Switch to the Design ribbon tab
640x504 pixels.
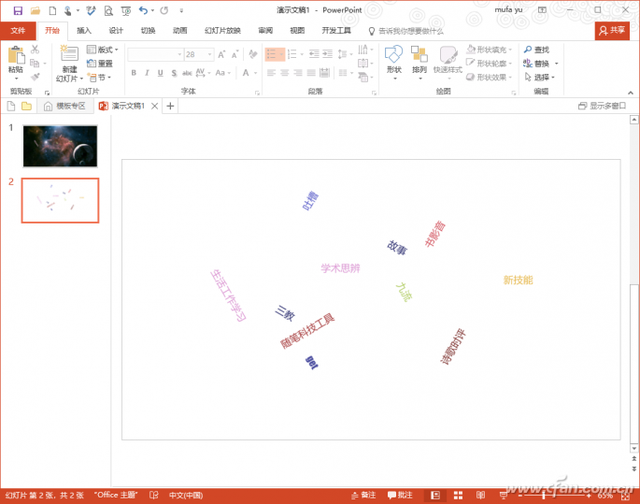116,31
